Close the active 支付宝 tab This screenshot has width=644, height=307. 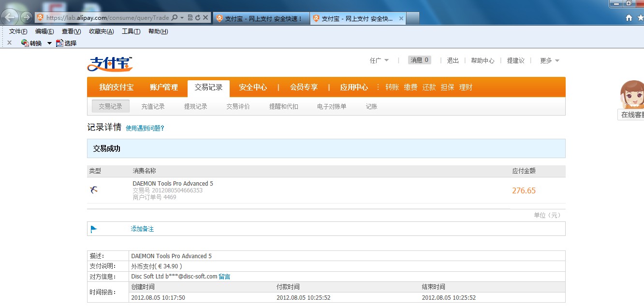click(400, 18)
